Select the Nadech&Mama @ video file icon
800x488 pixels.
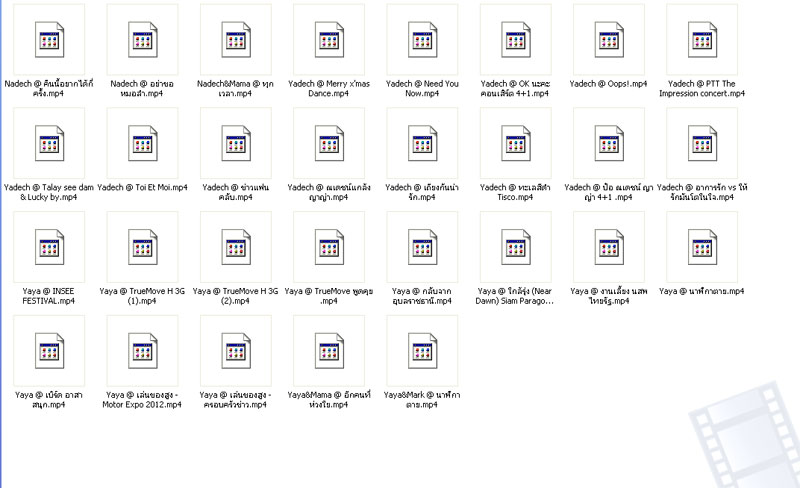click(x=236, y=40)
